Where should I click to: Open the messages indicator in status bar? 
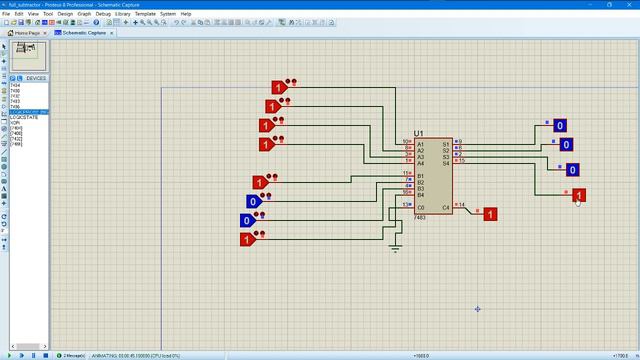tap(71, 356)
